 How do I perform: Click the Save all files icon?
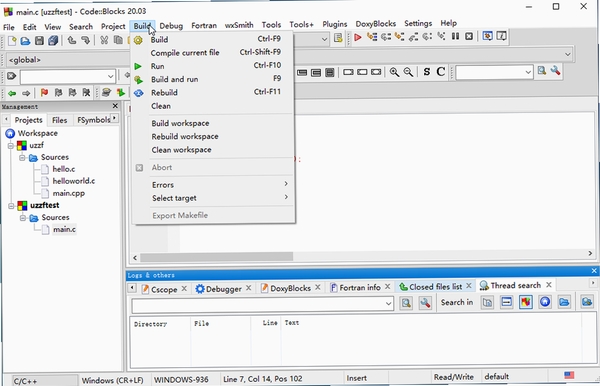coord(53,40)
